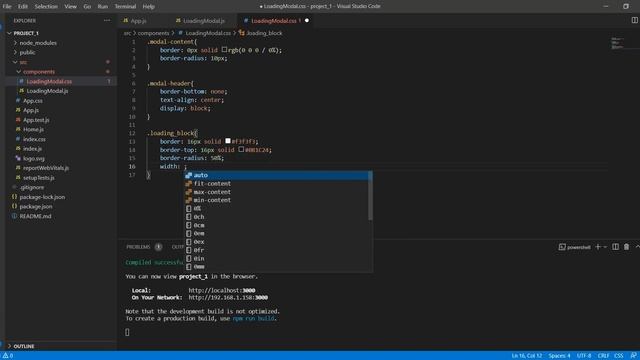Switch to the LoadingModal.js editor tab
Viewport: 640px width, 360px height.
[x=204, y=20]
